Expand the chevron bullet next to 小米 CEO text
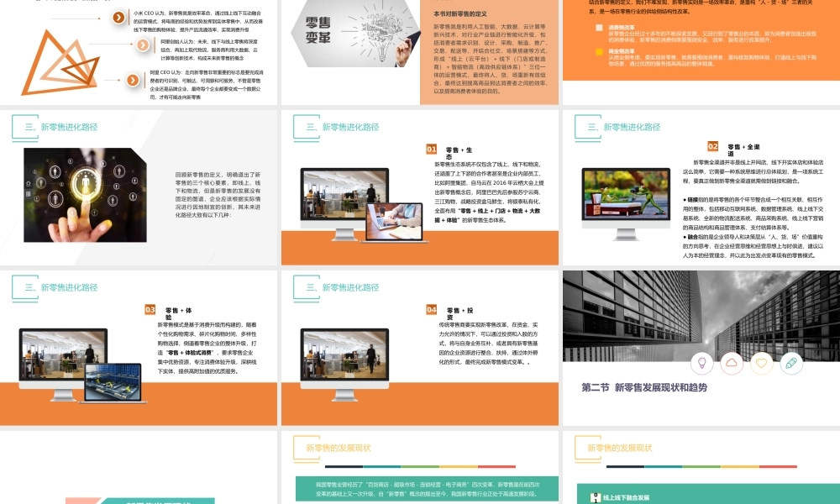Screen dimensions: 840x504 tap(118, 17)
